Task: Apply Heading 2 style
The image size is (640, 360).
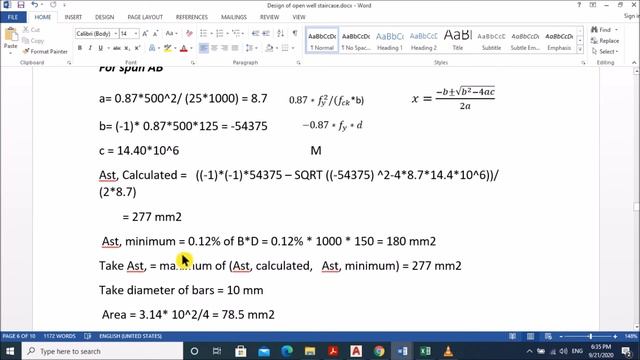Action: (x=424, y=41)
